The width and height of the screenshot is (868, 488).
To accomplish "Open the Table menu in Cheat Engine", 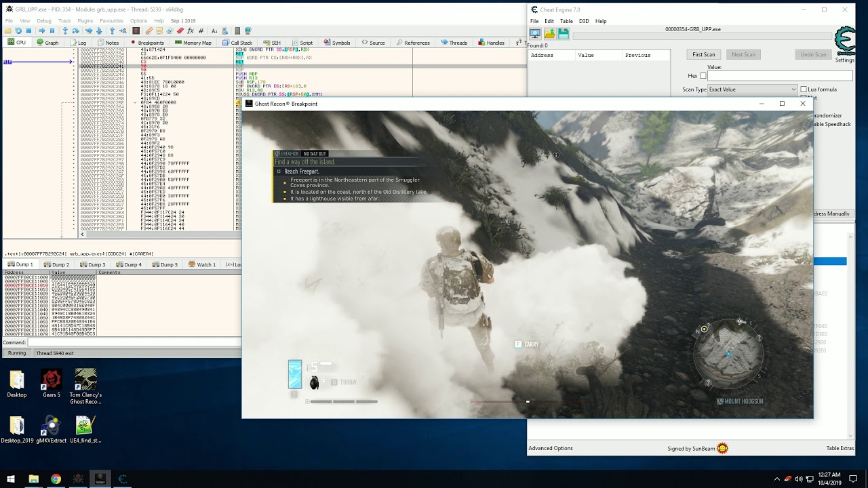I will pos(566,21).
